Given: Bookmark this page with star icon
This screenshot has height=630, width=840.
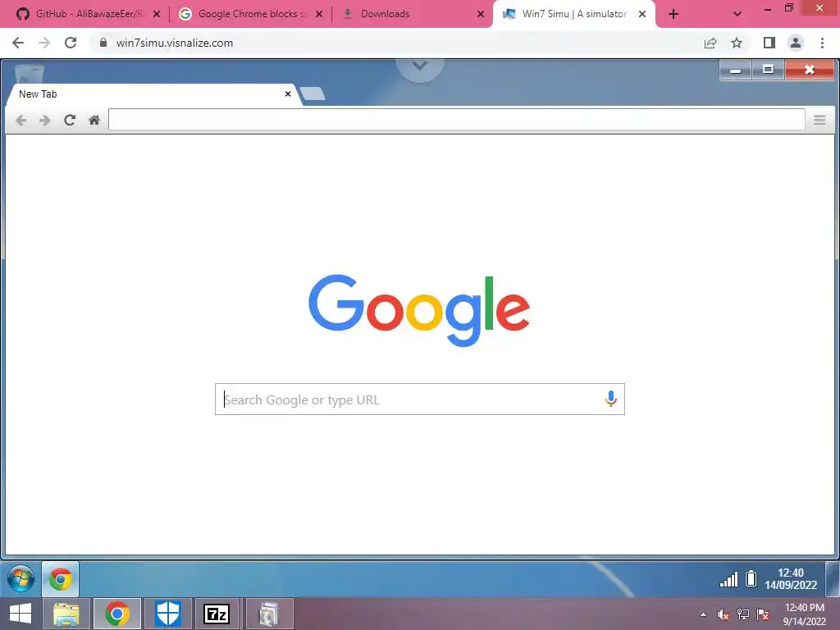Looking at the screenshot, I should click(x=737, y=43).
